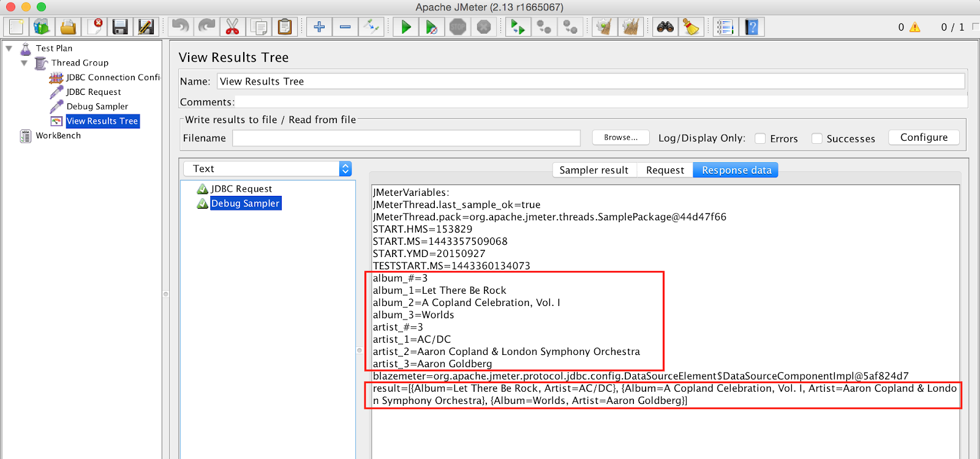This screenshot has width=980, height=459.
Task: Search the tree with binoculars icon
Action: coord(665,27)
